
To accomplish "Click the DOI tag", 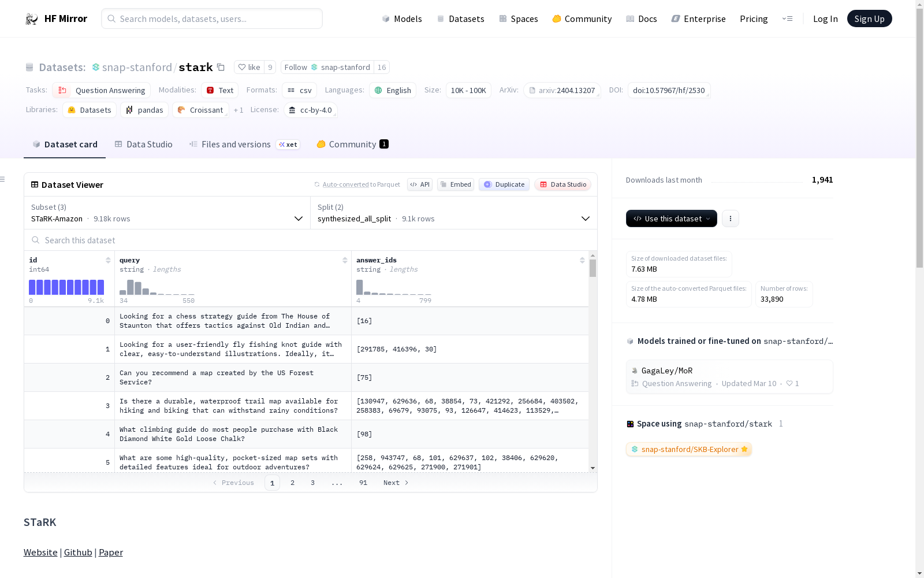I will (669, 90).
